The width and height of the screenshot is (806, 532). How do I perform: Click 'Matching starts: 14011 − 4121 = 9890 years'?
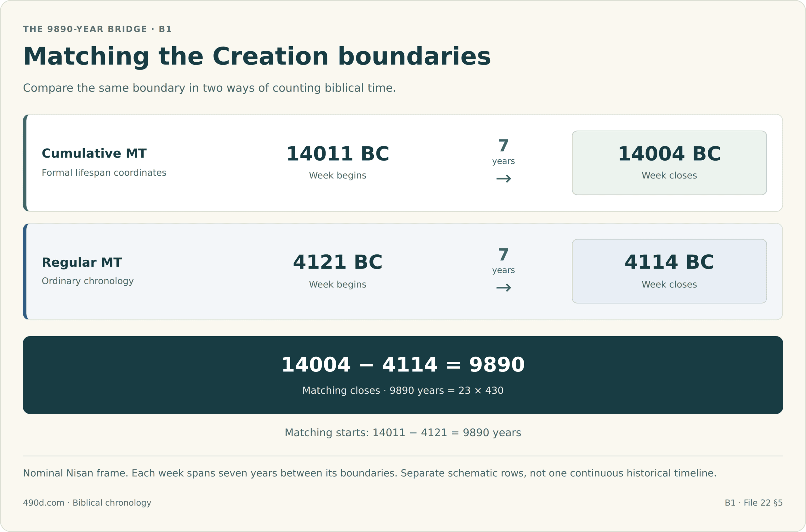click(403, 433)
